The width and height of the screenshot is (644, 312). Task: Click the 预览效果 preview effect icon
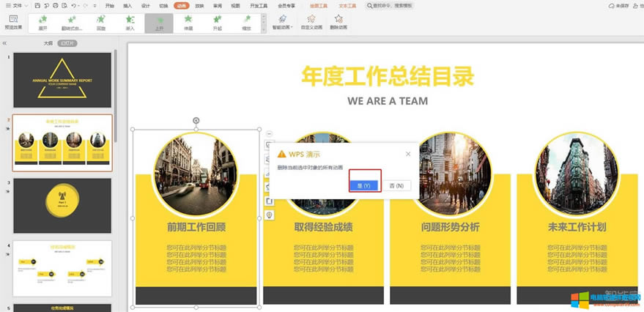click(13, 20)
